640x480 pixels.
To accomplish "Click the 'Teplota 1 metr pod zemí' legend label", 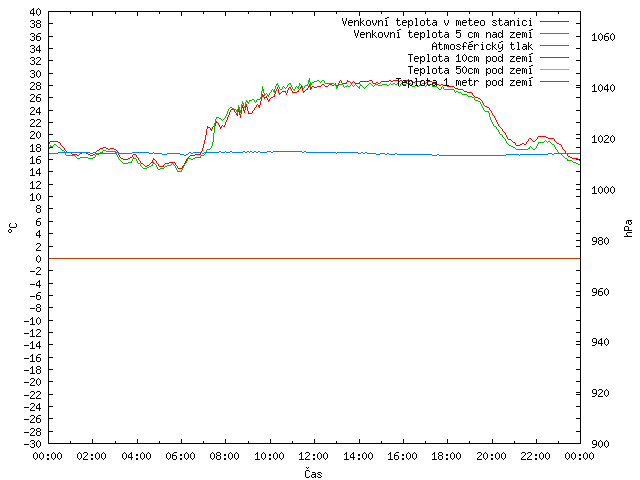I will [464, 82].
